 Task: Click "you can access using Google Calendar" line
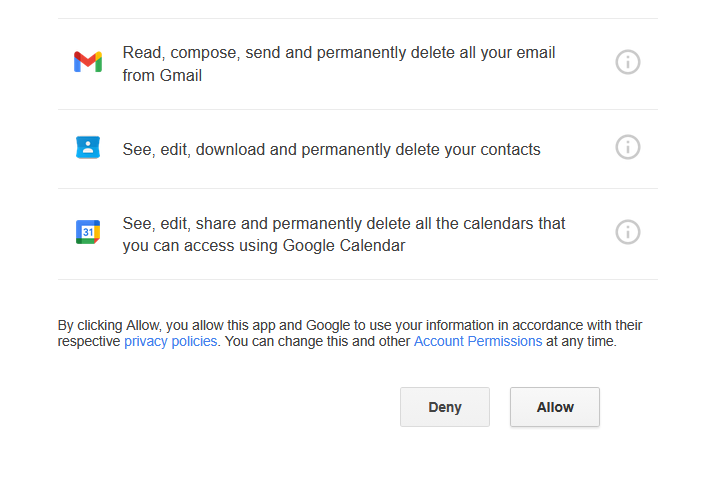pos(264,246)
